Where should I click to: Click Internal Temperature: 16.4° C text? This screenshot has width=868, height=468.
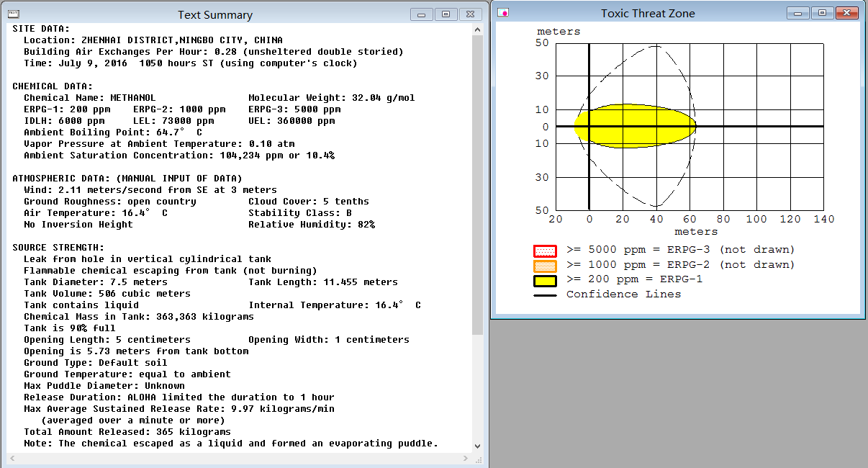tap(335, 305)
